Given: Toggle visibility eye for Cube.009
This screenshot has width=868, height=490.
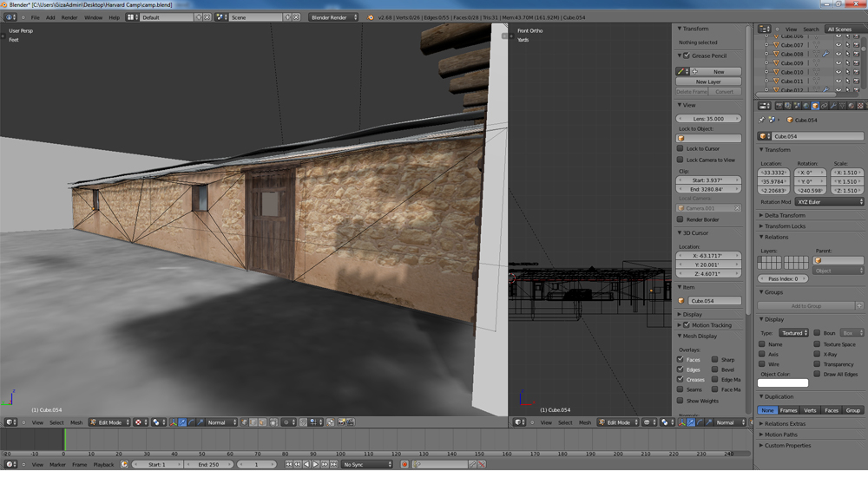Looking at the screenshot, I should [838, 63].
